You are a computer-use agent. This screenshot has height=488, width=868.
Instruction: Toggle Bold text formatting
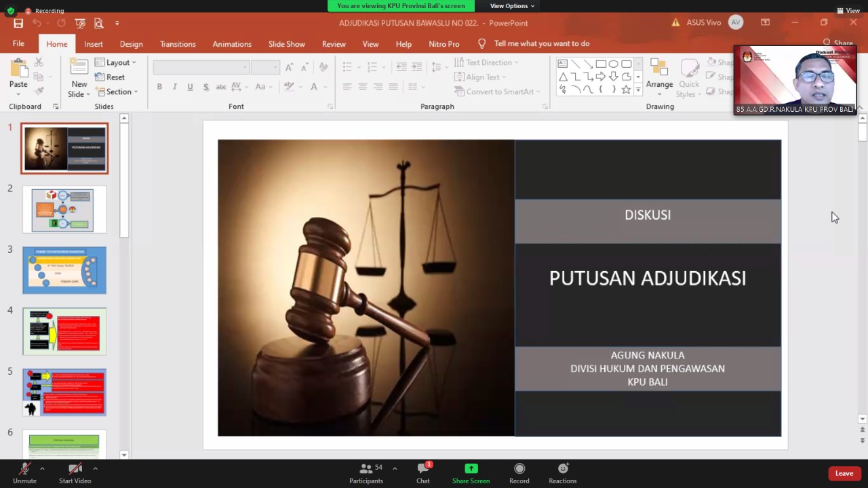tap(159, 87)
